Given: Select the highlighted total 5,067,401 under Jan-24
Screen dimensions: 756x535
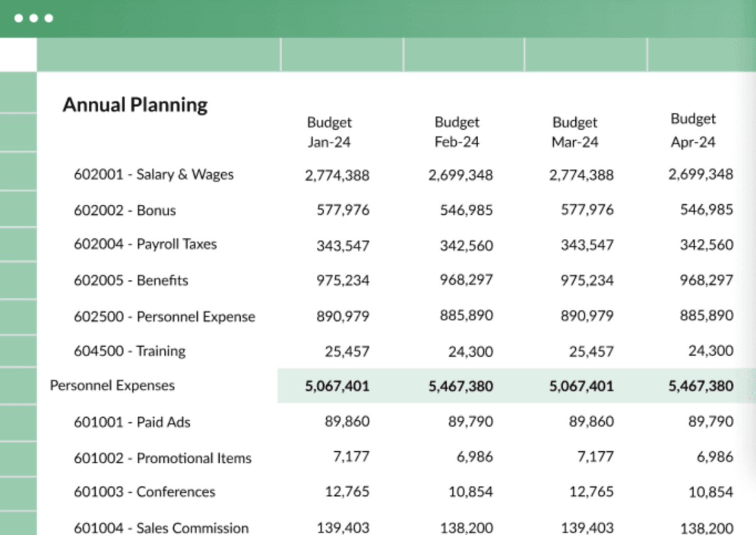Looking at the screenshot, I should click(337, 386).
